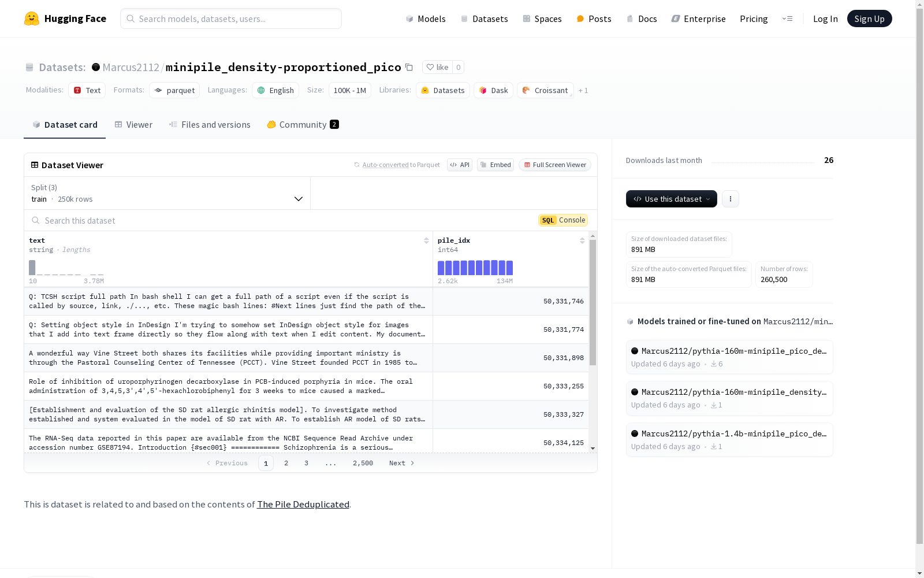The height and width of the screenshot is (578, 924).
Task: Select the InDesign object style row
Action: [x=307, y=329]
